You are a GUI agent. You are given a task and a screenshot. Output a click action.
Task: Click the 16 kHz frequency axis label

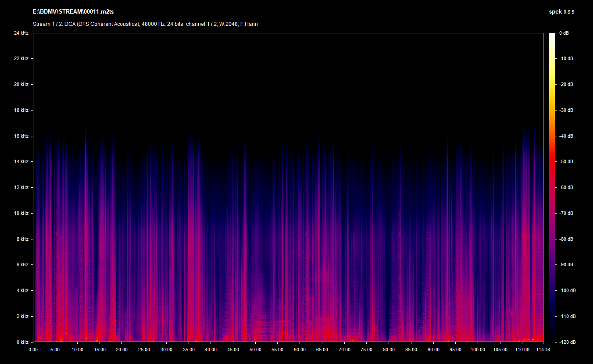click(x=21, y=136)
